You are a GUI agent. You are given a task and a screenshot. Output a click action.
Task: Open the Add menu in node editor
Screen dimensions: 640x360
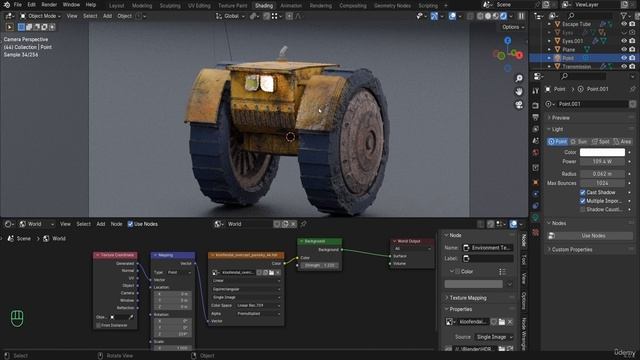click(x=100, y=224)
